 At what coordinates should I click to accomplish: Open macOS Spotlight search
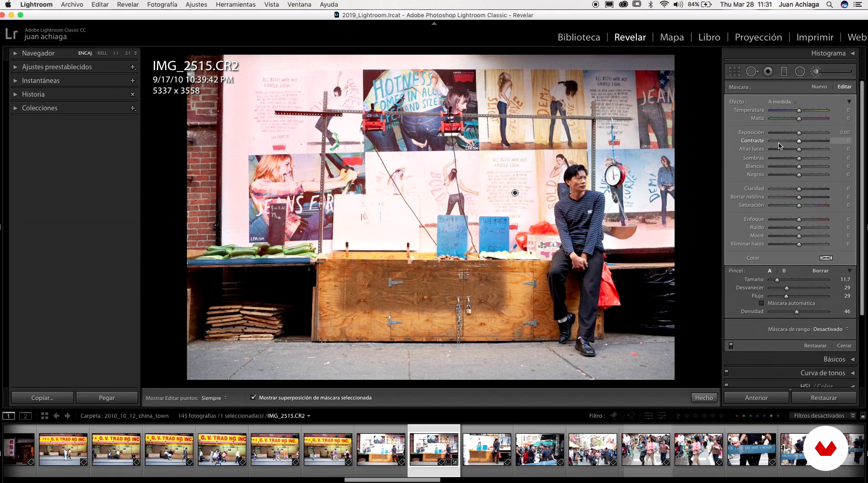tap(830, 5)
